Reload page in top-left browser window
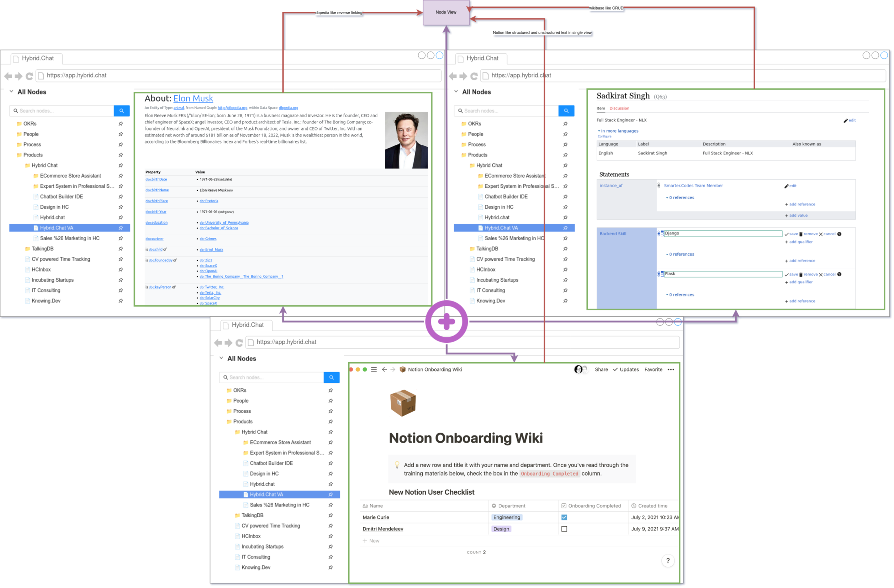894x588 pixels. click(x=29, y=76)
